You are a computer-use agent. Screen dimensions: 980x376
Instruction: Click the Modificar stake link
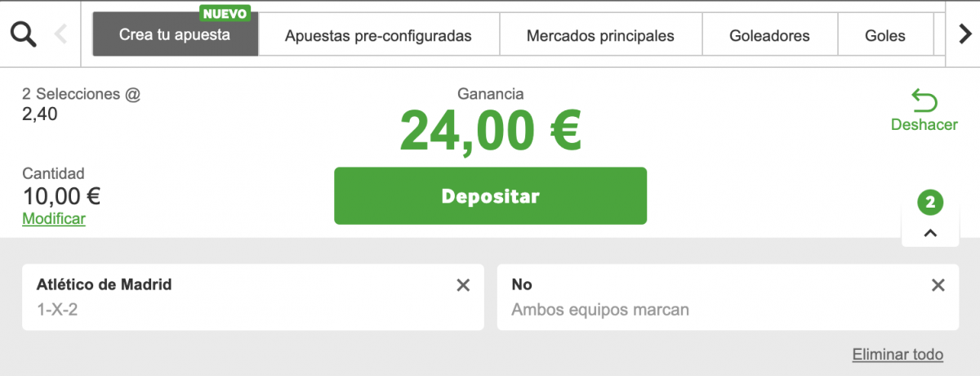click(x=54, y=219)
